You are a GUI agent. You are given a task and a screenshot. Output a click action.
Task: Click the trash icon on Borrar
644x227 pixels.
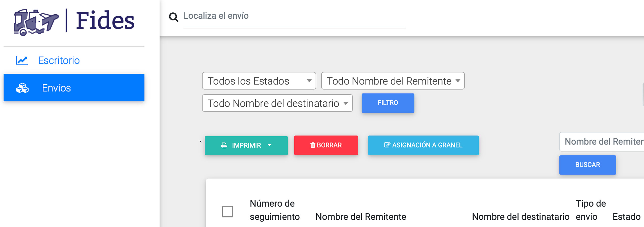(313, 145)
